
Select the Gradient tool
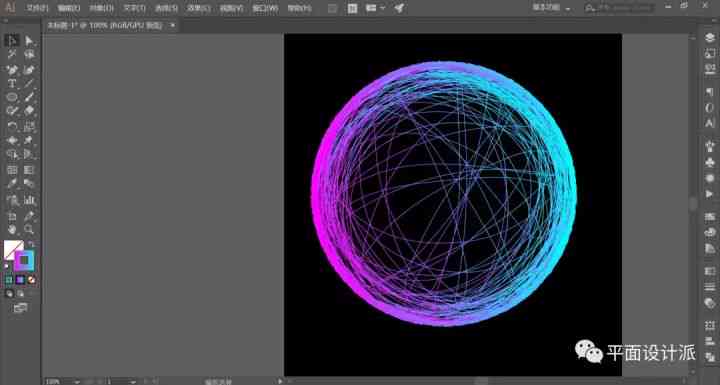(x=29, y=170)
